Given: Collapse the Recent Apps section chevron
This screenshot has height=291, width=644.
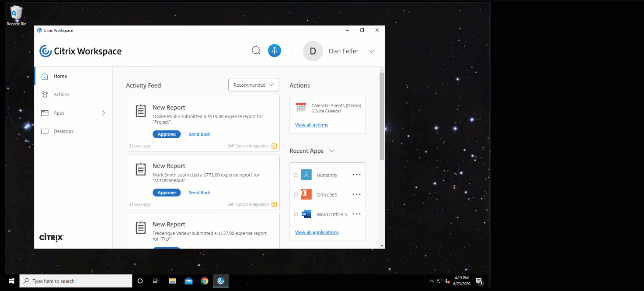Looking at the screenshot, I should (331, 151).
